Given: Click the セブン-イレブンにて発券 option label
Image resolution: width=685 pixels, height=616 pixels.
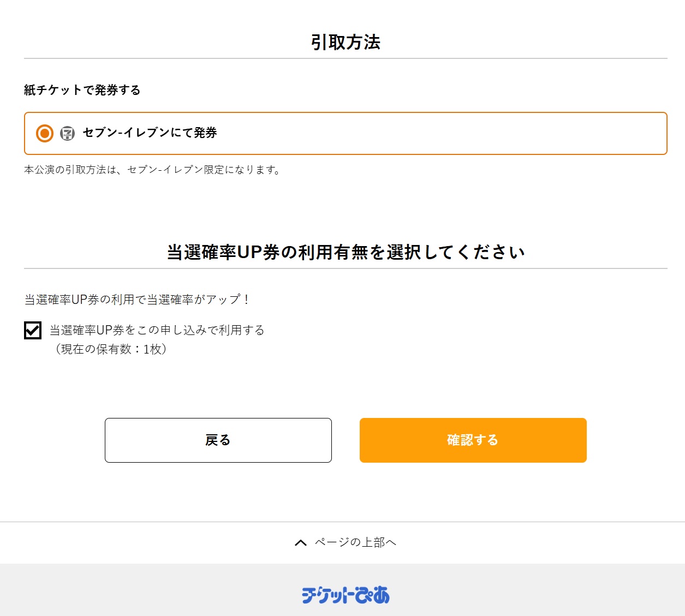Looking at the screenshot, I should tap(150, 133).
